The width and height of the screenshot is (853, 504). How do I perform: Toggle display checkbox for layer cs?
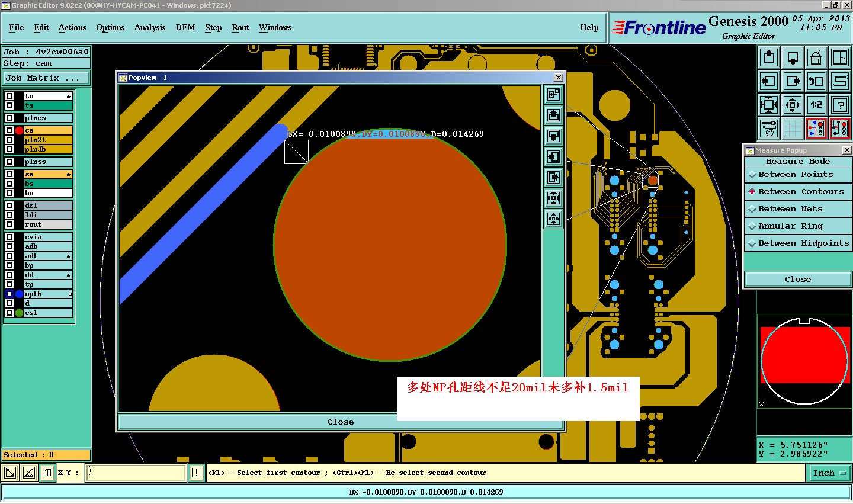9,130
